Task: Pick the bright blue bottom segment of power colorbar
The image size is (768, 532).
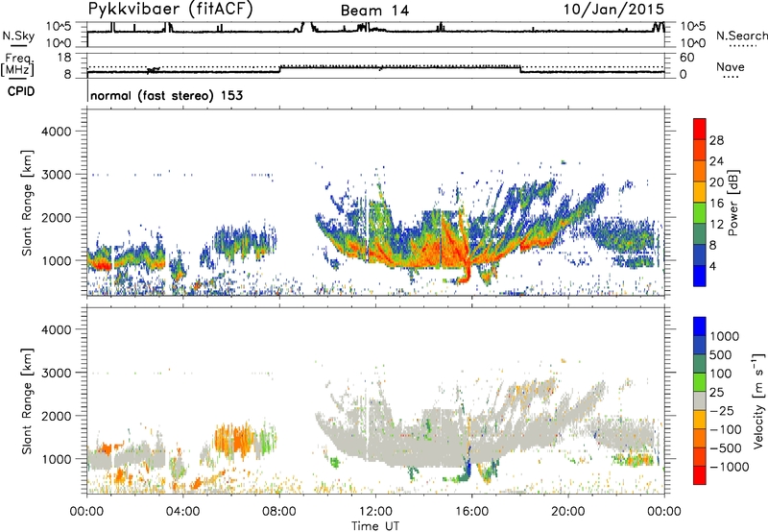Action: tap(700, 277)
